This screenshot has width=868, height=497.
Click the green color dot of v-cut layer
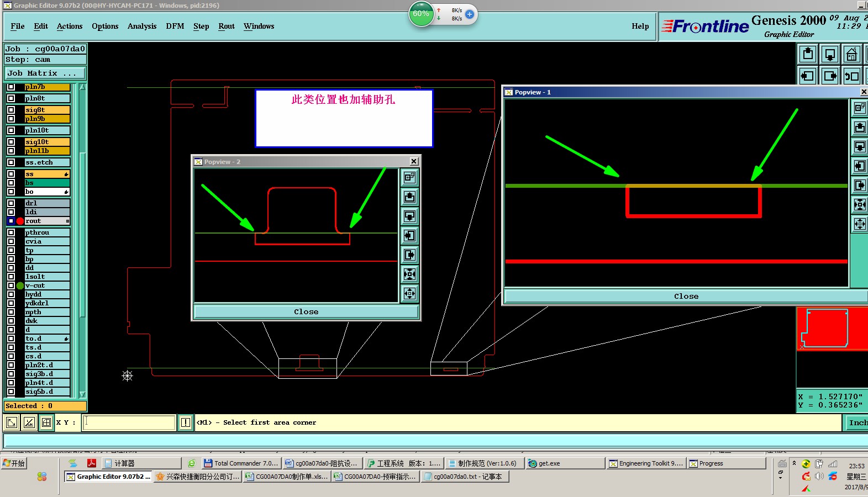point(20,285)
